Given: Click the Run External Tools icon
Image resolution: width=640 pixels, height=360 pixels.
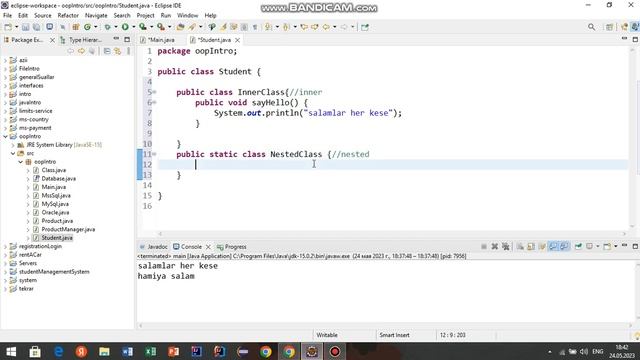Looking at the screenshot, I should 161,27.
